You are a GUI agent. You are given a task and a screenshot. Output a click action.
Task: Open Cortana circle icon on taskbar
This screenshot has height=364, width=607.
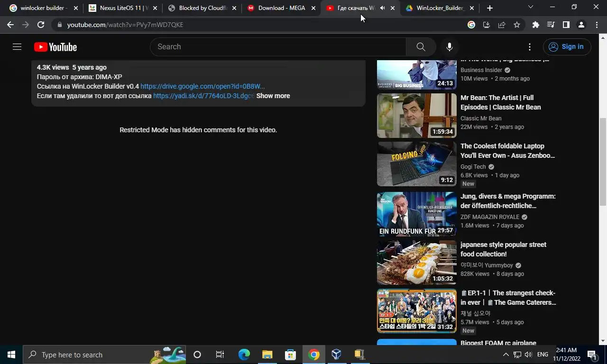(x=197, y=355)
